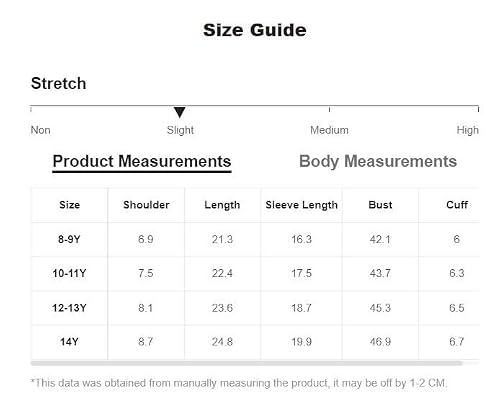The image size is (500, 410).
Task: Click the Size Guide heading
Action: point(255,30)
